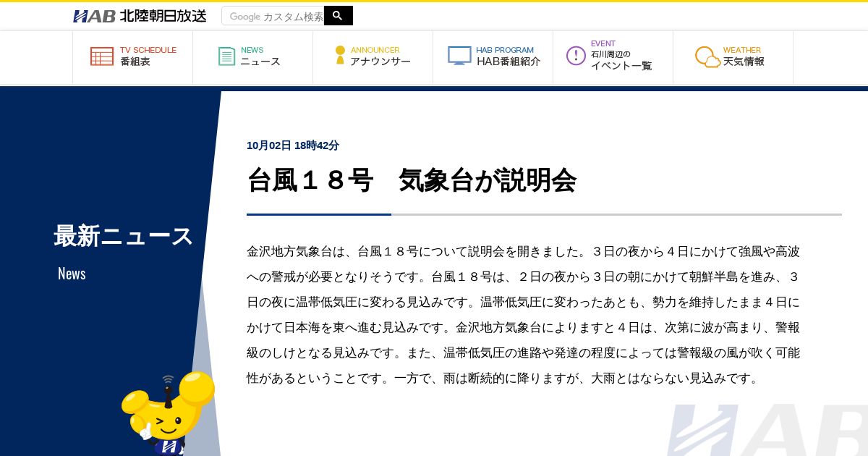Click the article text starting 金沢地方気象台は
Screen dimensions: 868x456
(x=523, y=315)
